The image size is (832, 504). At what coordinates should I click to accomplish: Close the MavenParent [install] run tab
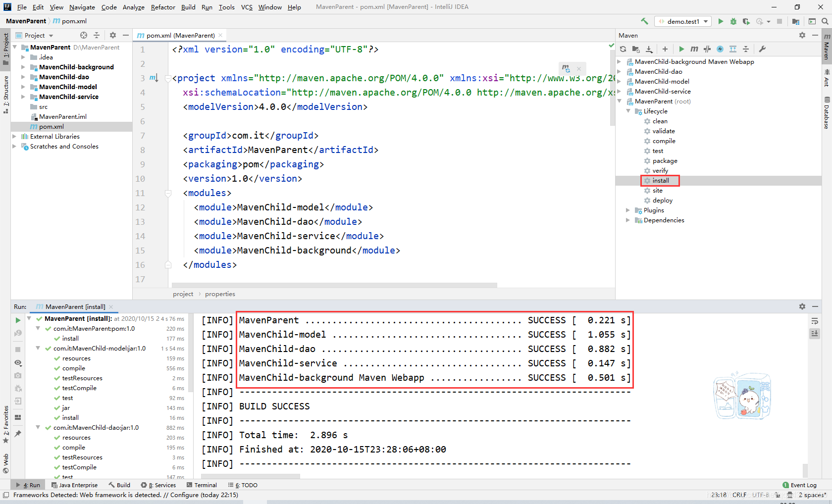click(111, 306)
